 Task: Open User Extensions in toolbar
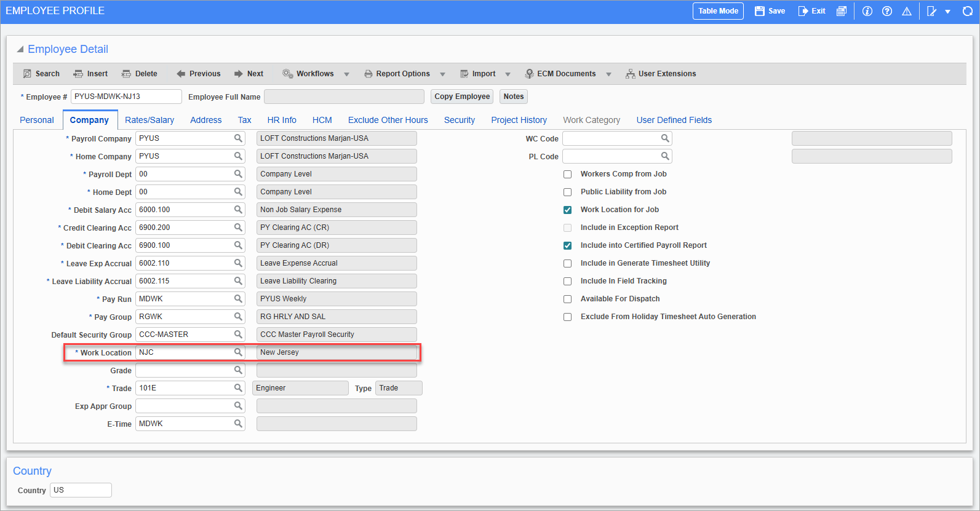661,74
